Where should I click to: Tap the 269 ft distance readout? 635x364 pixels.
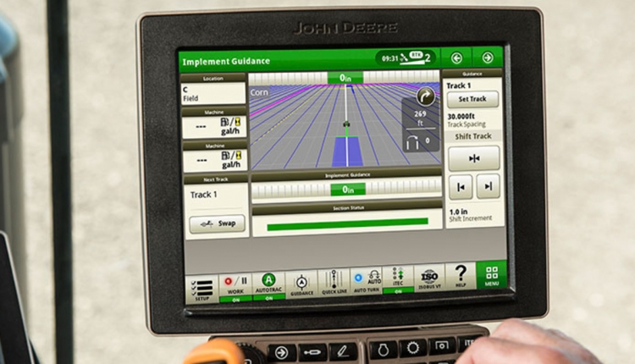[420, 119]
